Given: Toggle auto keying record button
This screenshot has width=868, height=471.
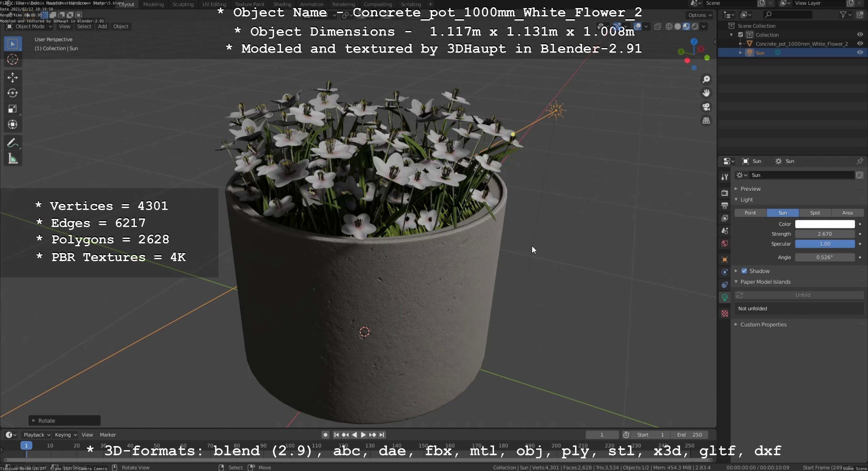Looking at the screenshot, I should (325, 435).
